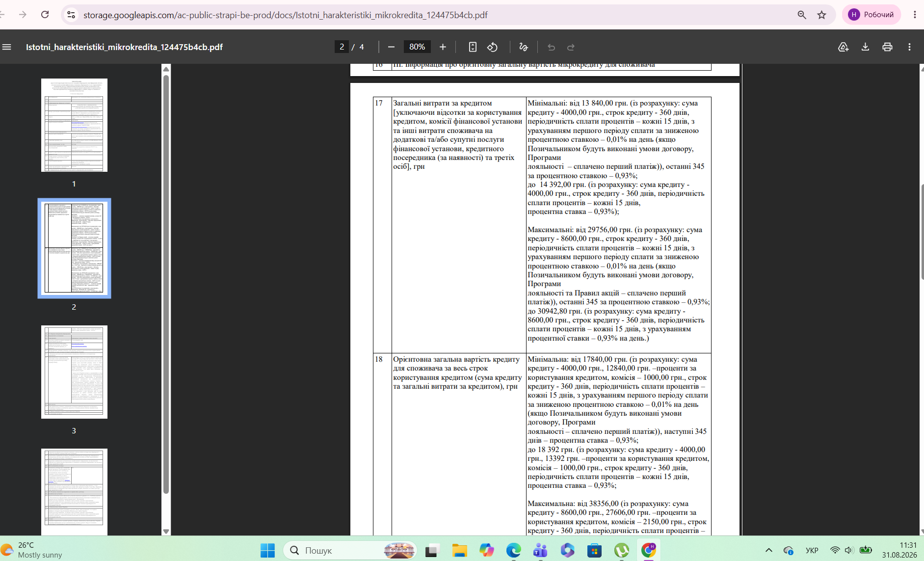Open Windows Start menu
Screen dimensions: 924x561
(x=267, y=551)
